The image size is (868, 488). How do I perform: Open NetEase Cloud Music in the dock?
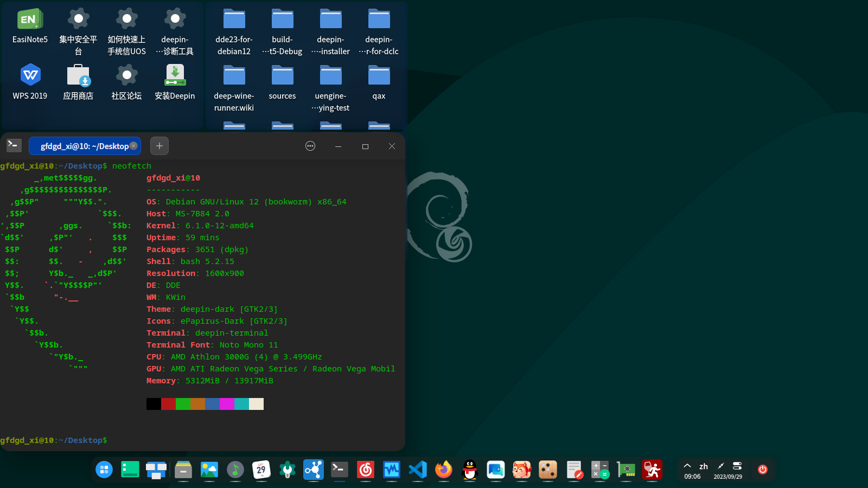[x=366, y=470]
